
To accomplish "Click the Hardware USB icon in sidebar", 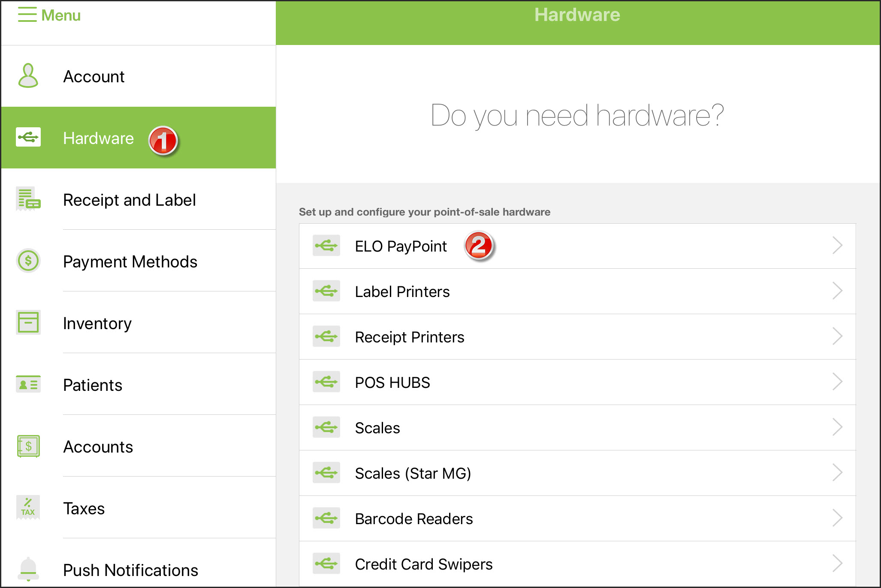I will 28,137.
